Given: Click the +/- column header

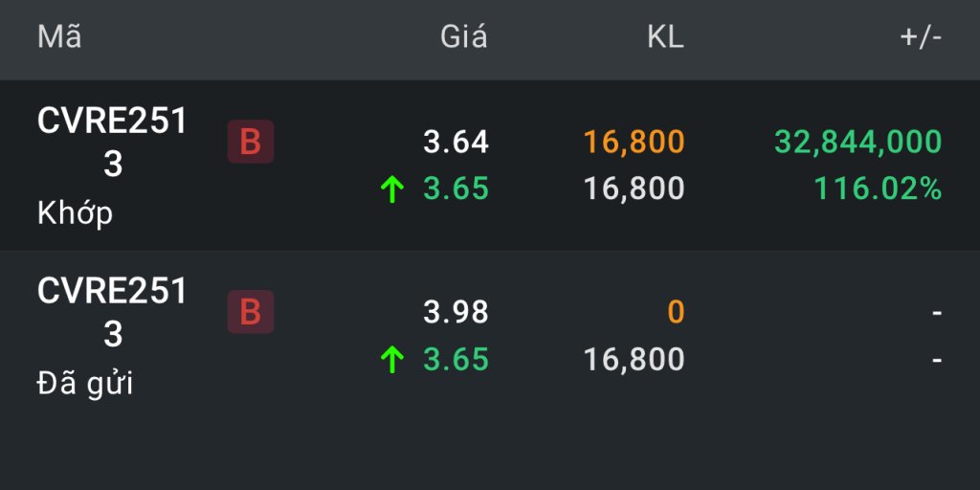Looking at the screenshot, I should [x=921, y=37].
